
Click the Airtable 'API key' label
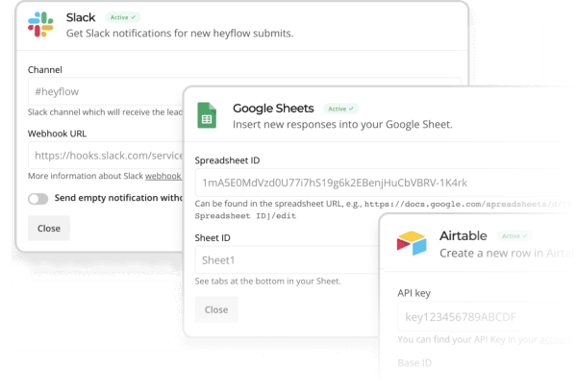tap(414, 293)
